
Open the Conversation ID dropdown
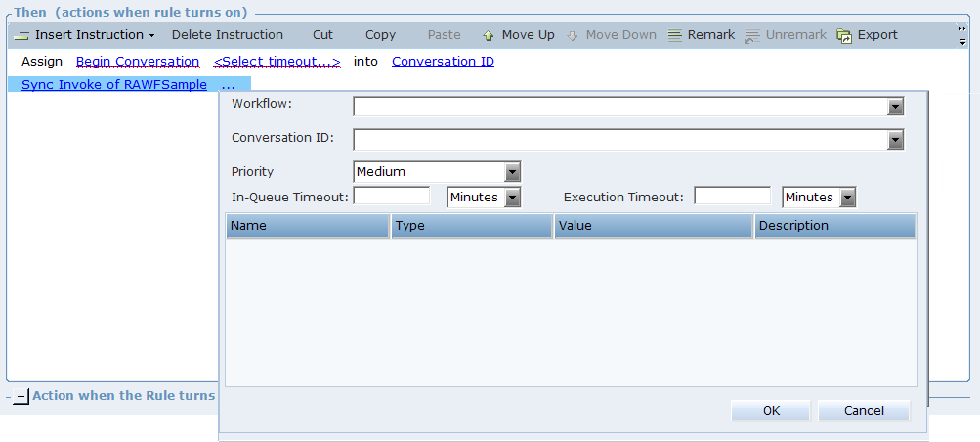click(x=895, y=140)
